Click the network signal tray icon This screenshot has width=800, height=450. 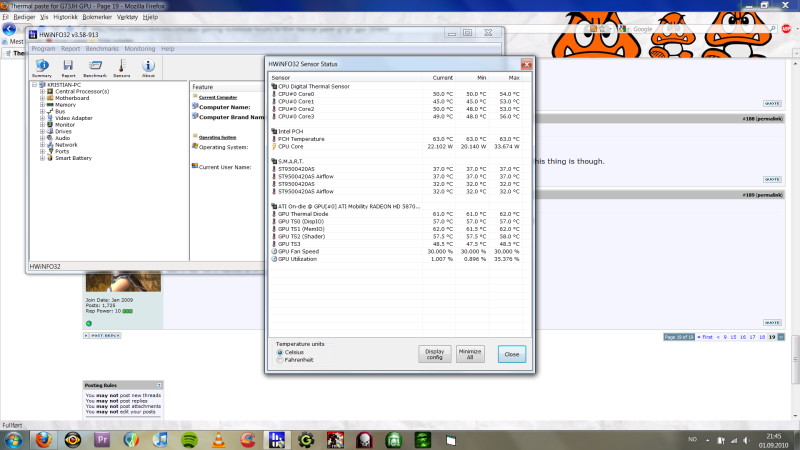click(x=734, y=440)
